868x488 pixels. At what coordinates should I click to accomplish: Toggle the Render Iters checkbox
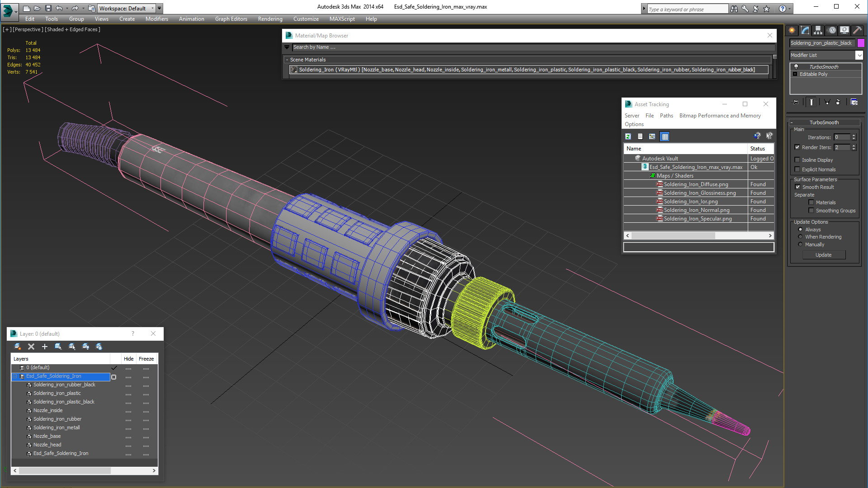point(797,147)
